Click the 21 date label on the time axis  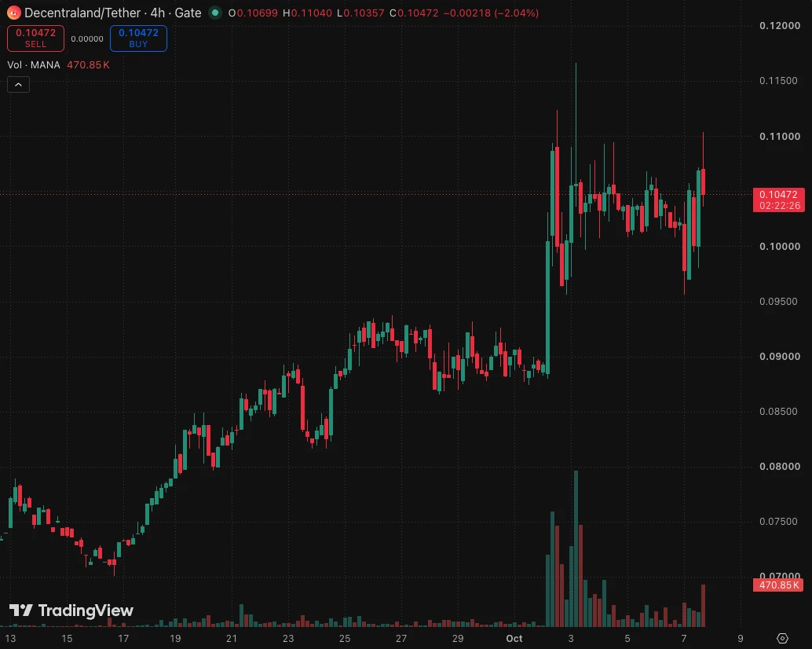pyautogui.click(x=232, y=639)
